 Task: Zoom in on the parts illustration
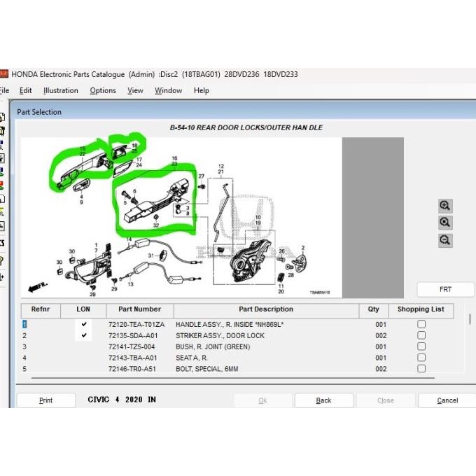pyautogui.click(x=445, y=206)
